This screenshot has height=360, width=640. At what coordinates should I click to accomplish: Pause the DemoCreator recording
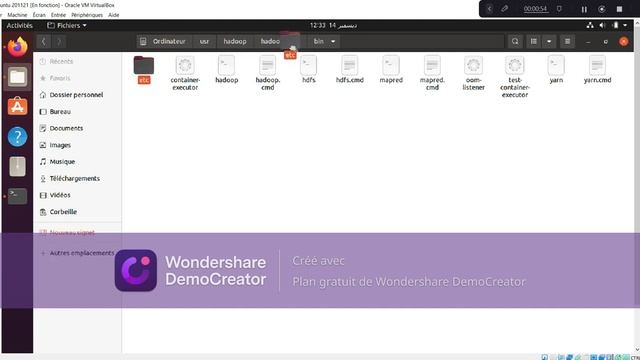click(x=584, y=9)
